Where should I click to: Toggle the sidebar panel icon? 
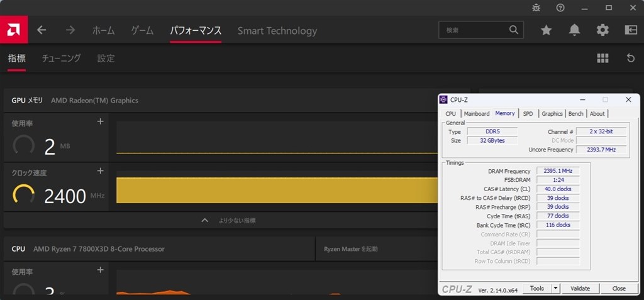point(630,30)
